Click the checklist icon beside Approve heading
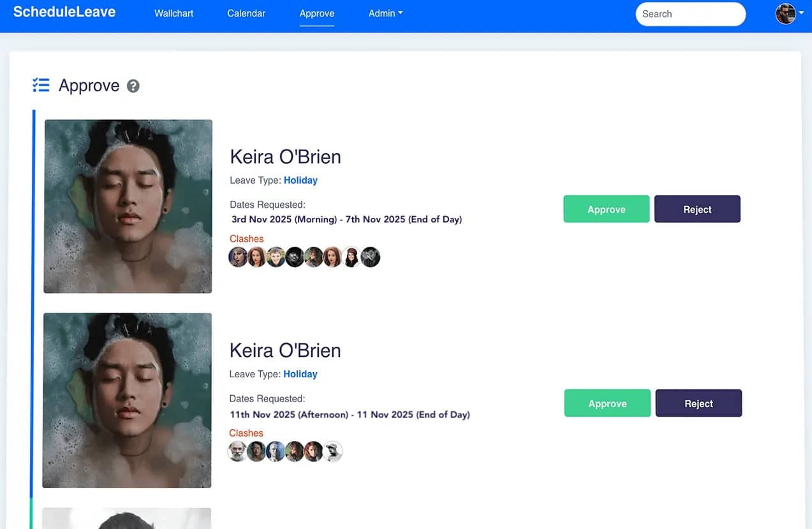Image resolution: width=812 pixels, height=529 pixels. (x=41, y=85)
